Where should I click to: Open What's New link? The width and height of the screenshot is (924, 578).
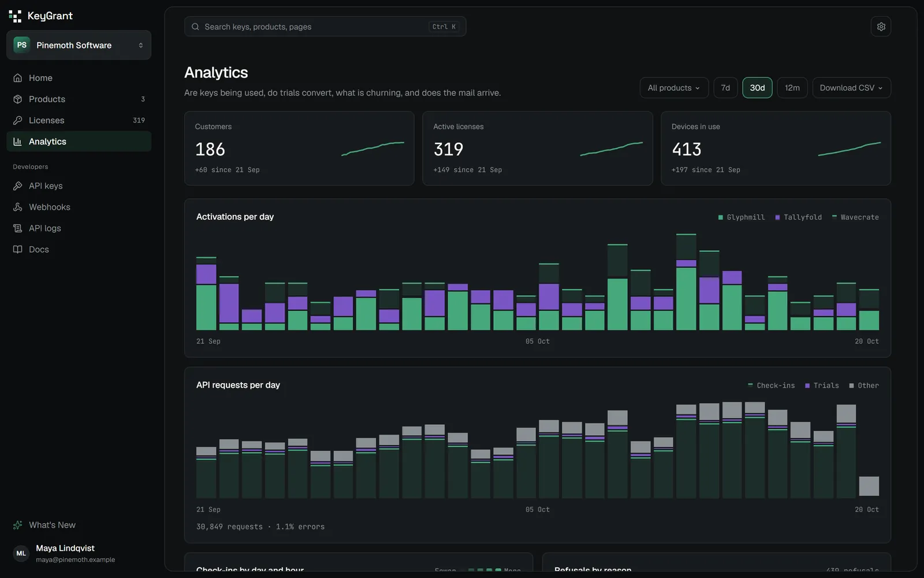(x=79, y=525)
